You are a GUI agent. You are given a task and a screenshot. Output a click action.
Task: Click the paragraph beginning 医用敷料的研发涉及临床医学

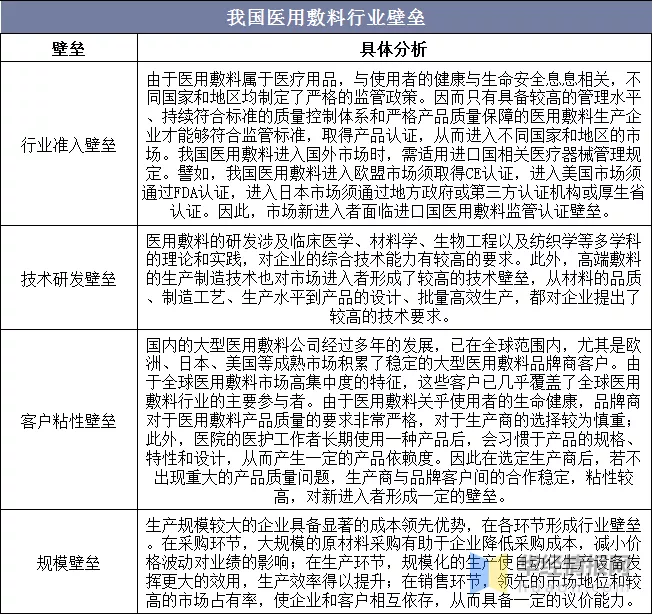393,279
